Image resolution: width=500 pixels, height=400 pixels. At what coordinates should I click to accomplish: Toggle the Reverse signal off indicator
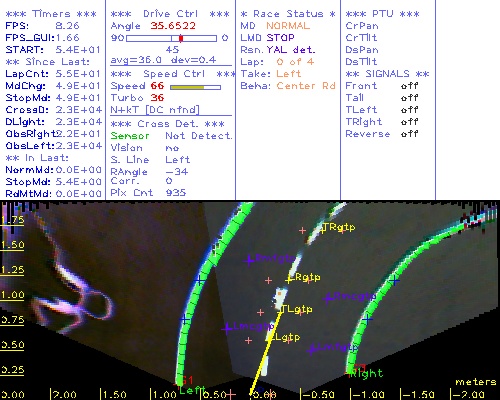point(409,134)
